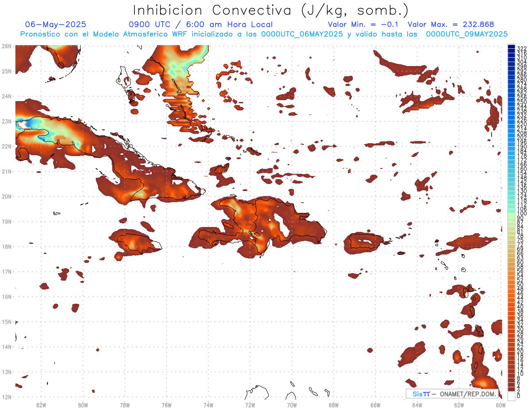This screenshot has width=532, height=411.
Task: Click the '68W' longitude label
Action: (x=333, y=405)
